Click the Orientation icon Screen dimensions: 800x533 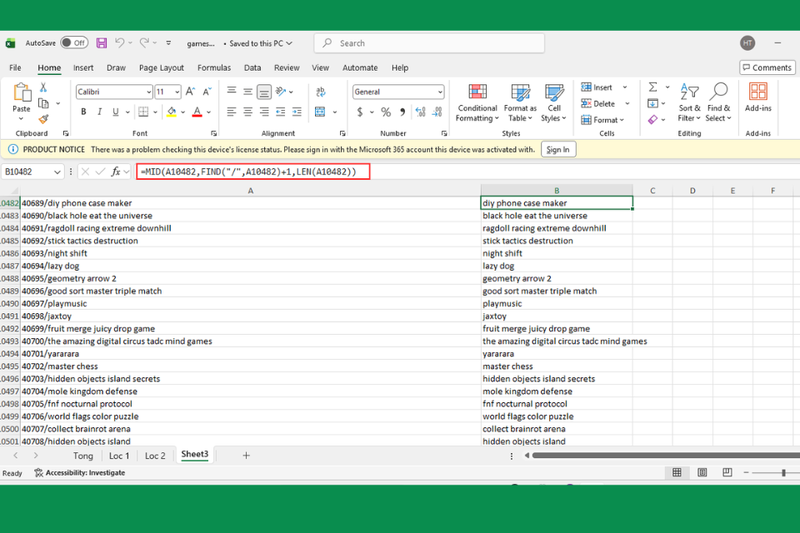281,92
